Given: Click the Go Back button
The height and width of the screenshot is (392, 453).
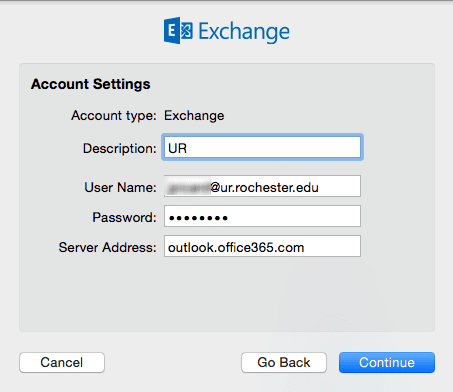Looking at the screenshot, I should point(284,362).
